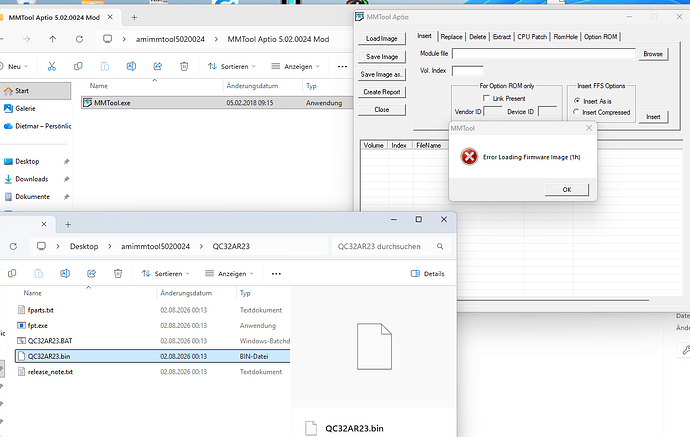Image resolution: width=690 pixels, height=437 pixels.
Task: Click OK in the error dialog
Action: [567, 190]
